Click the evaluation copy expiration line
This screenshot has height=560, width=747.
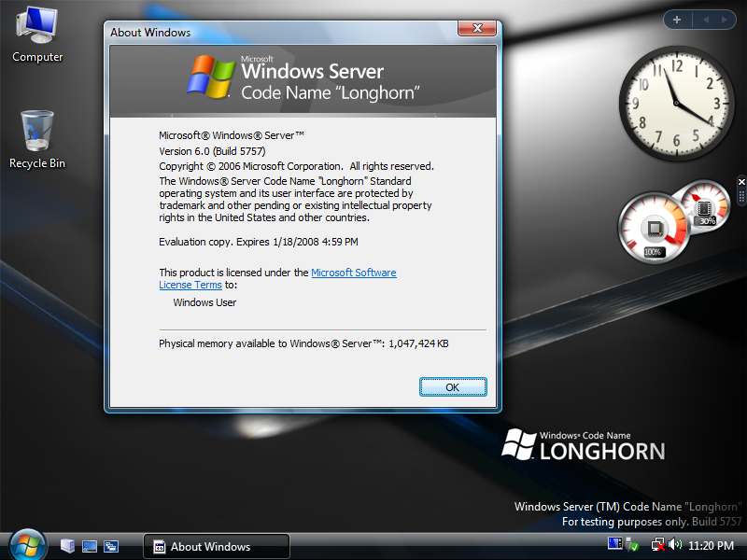point(259,242)
